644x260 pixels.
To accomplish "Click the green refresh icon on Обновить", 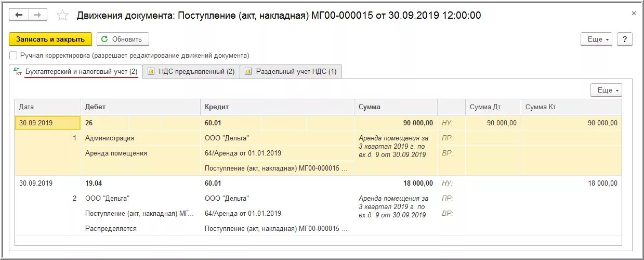I will tap(105, 39).
